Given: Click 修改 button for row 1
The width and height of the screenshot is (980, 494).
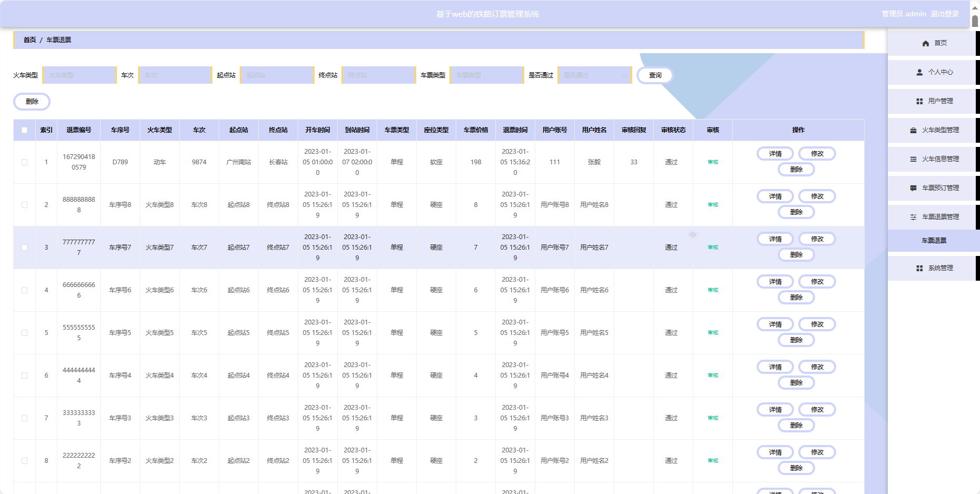Looking at the screenshot, I should coord(817,154).
